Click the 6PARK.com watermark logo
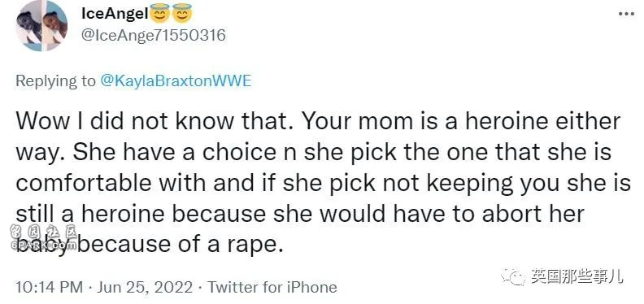The width and height of the screenshot is (644, 304). tap(44, 238)
